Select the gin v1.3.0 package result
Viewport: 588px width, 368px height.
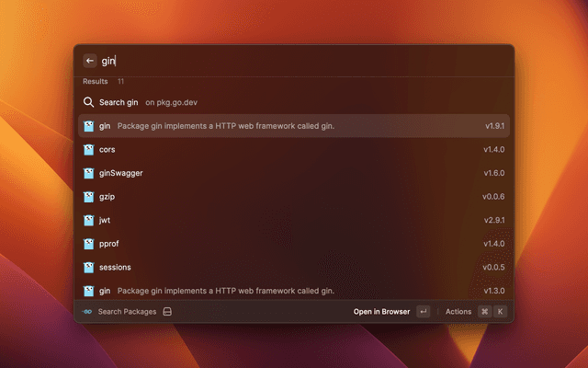(x=294, y=291)
